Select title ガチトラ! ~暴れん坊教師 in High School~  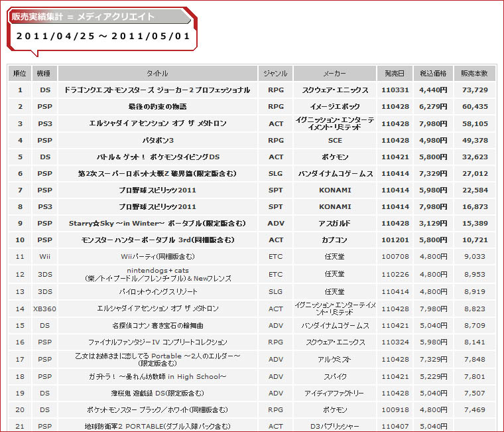pyautogui.click(x=158, y=377)
